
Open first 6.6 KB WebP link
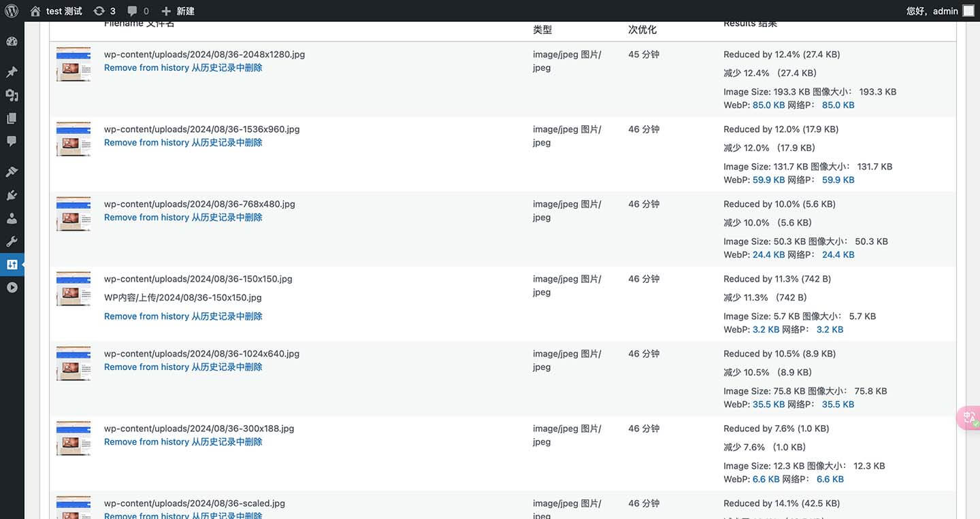[x=766, y=480]
